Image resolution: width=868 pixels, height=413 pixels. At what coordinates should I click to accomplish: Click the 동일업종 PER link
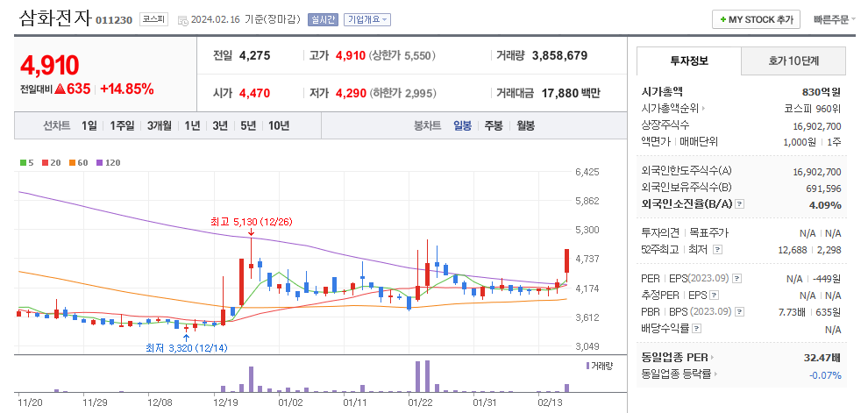coord(674,358)
